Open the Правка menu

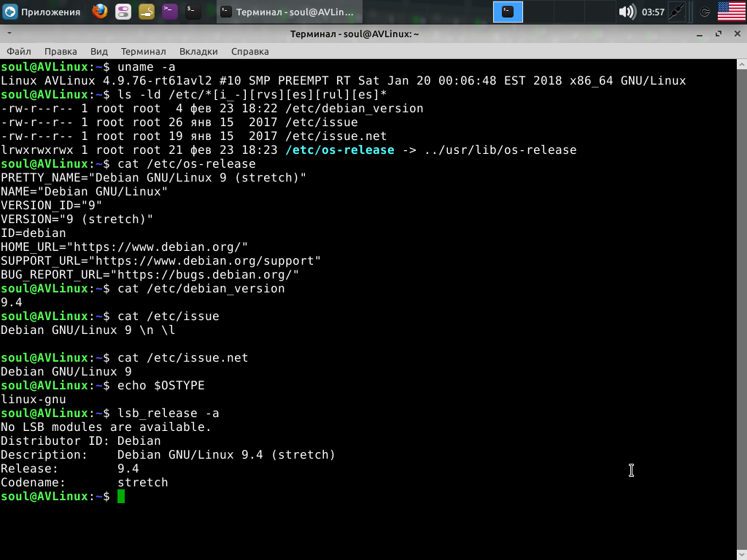pyautogui.click(x=61, y=52)
